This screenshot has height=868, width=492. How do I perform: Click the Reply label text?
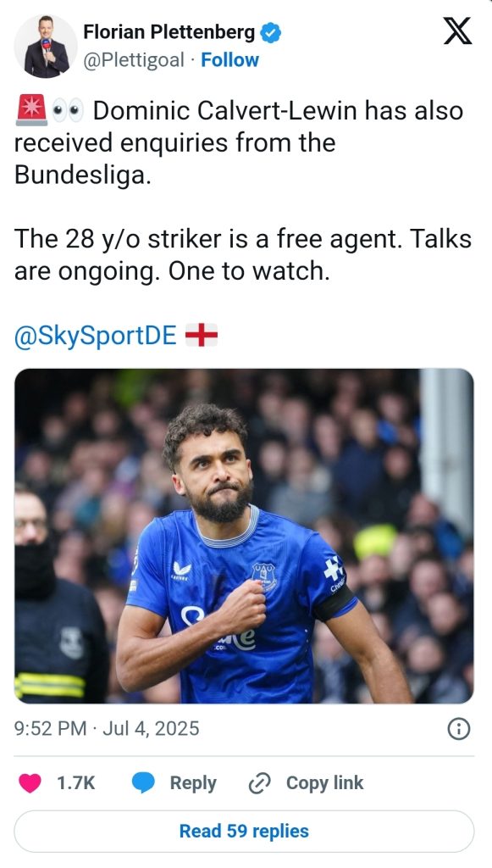click(x=193, y=783)
